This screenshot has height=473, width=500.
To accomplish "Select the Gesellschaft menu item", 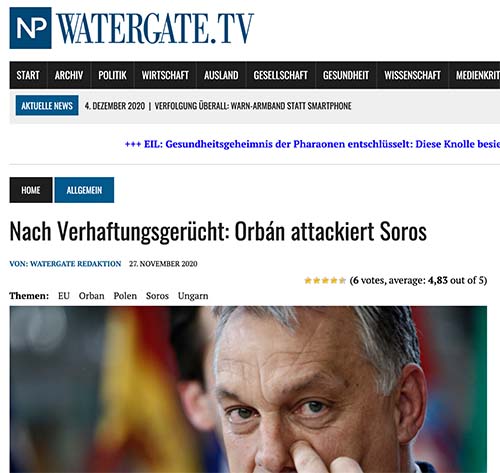I will pos(281,75).
